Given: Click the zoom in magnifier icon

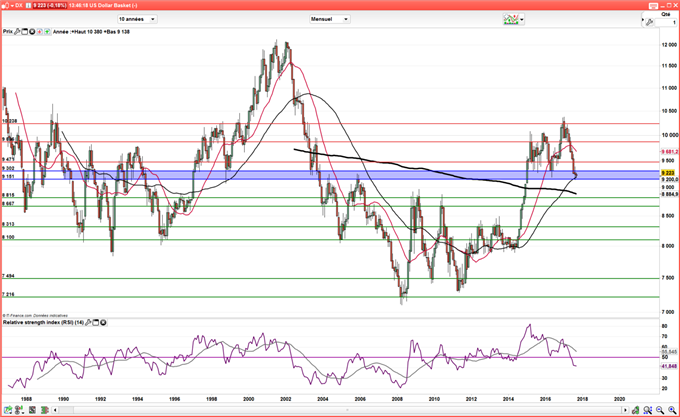Looking at the screenshot, I should pyautogui.click(x=672, y=410).
